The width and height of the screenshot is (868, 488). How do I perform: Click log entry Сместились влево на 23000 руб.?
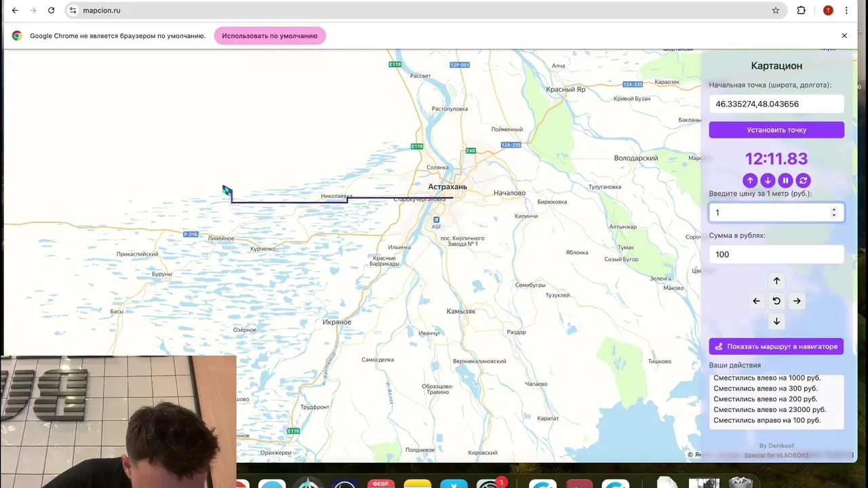coord(770,410)
